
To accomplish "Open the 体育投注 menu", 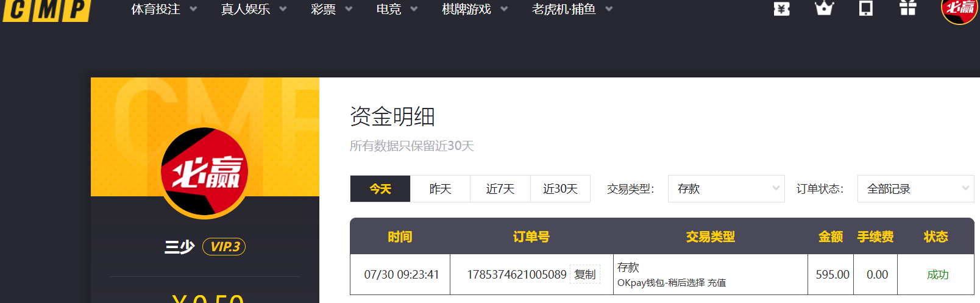I will [156, 9].
